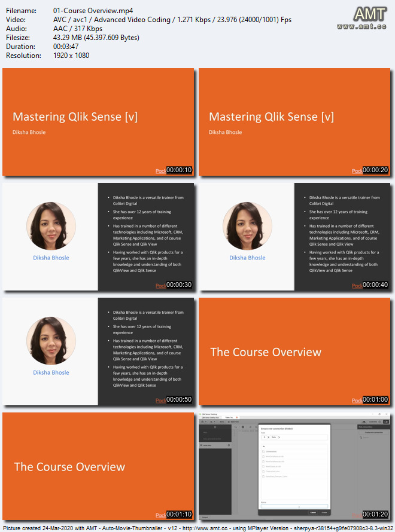Click 'The Course Overview' title at 00:01:10

69,467
